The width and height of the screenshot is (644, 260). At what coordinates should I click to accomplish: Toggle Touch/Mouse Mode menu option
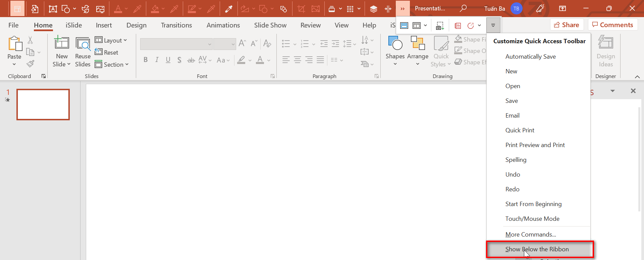[539, 219]
